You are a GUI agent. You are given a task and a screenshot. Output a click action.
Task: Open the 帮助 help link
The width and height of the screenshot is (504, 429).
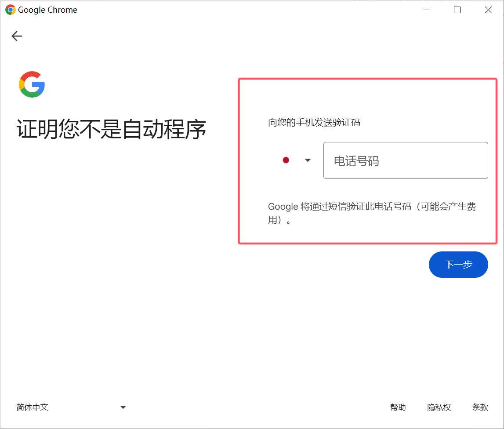coord(398,407)
